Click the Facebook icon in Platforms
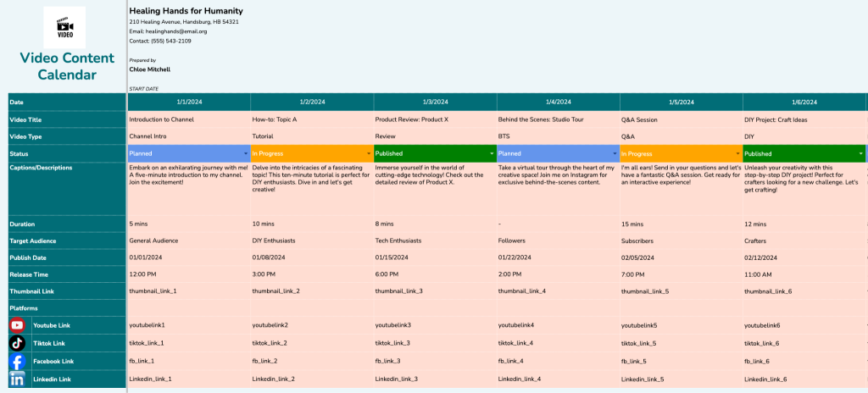 click(x=17, y=362)
